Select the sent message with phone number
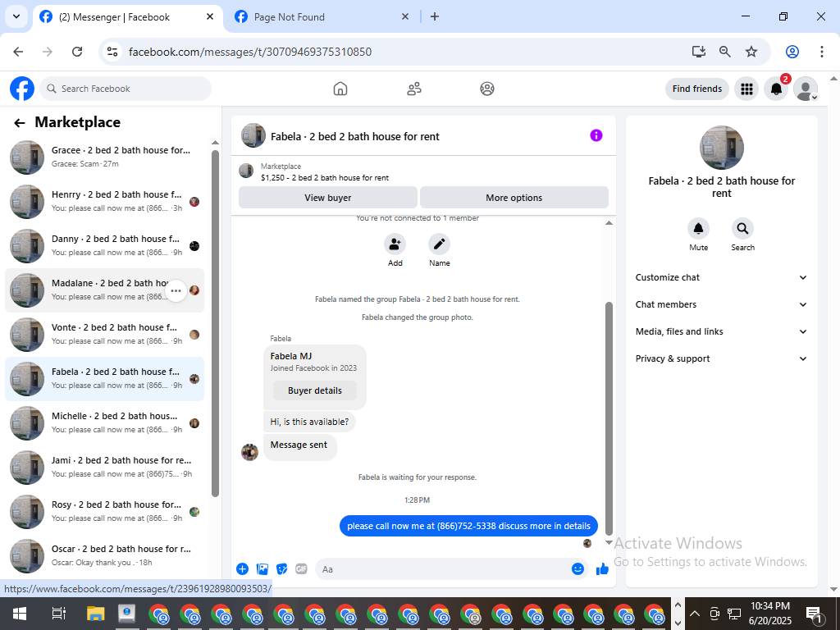This screenshot has height=630, width=840. (x=468, y=526)
